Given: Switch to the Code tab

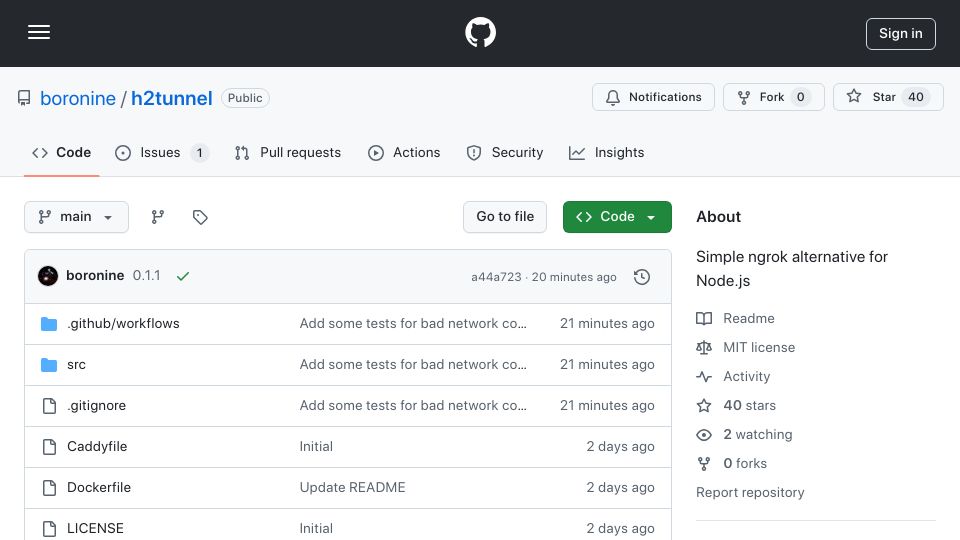Looking at the screenshot, I should point(61,152).
